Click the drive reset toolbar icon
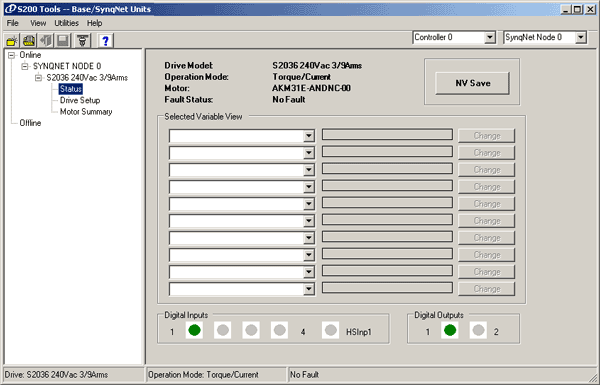This screenshot has height=385, width=600. pyautogui.click(x=83, y=41)
